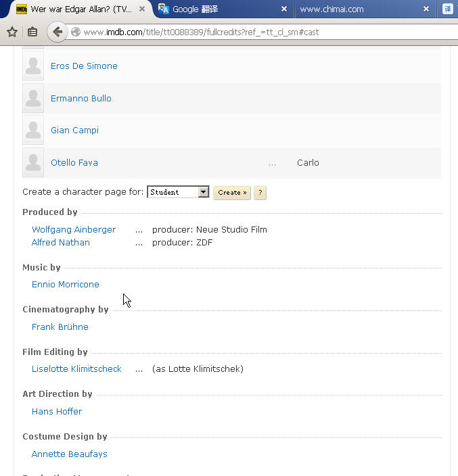Open the bookmarks list icon
The height and width of the screenshot is (476, 458).
pos(32,32)
